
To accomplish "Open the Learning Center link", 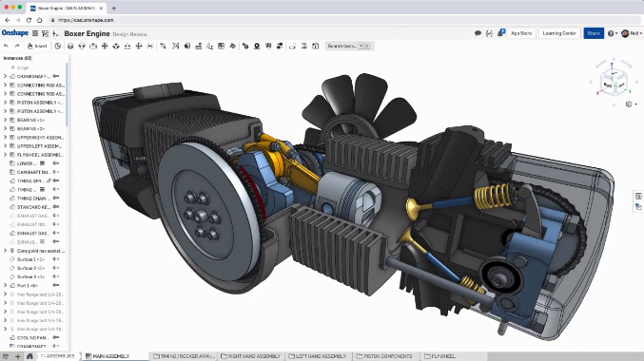I will point(559,33).
